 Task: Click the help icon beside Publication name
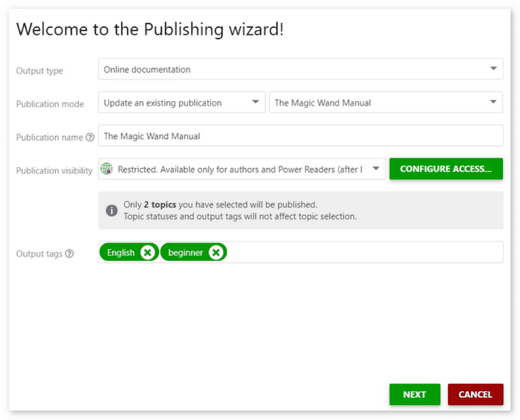(90, 137)
